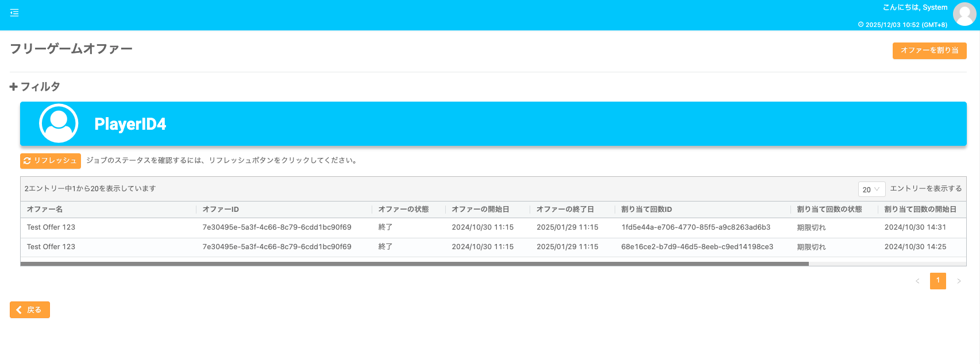The image size is (980, 364).
Task: Go to the previous page arrow
Action: 917,281
